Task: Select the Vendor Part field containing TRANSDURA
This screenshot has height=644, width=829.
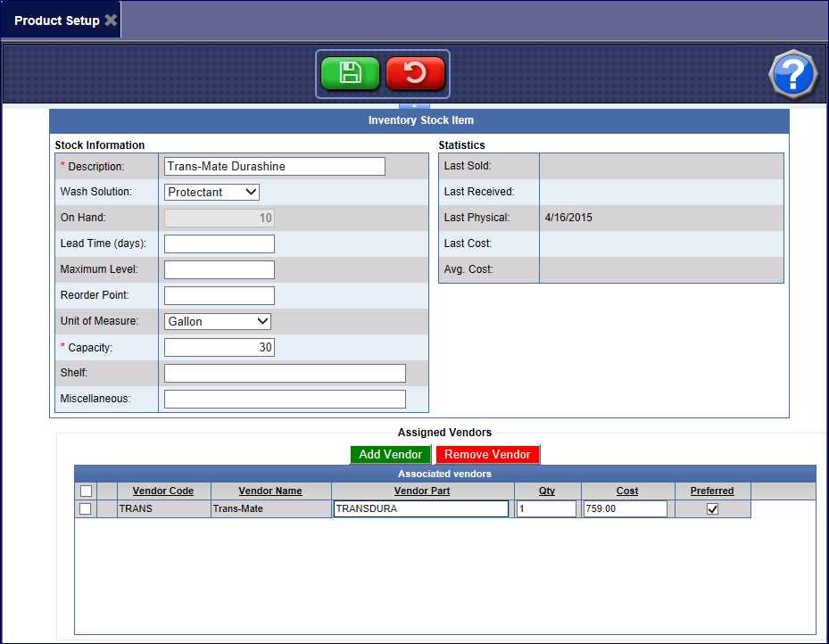Action: tap(420, 508)
